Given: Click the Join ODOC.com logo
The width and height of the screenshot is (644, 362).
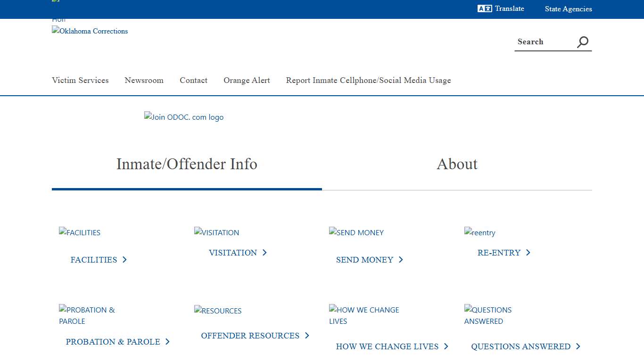Looking at the screenshot, I should click(x=183, y=117).
